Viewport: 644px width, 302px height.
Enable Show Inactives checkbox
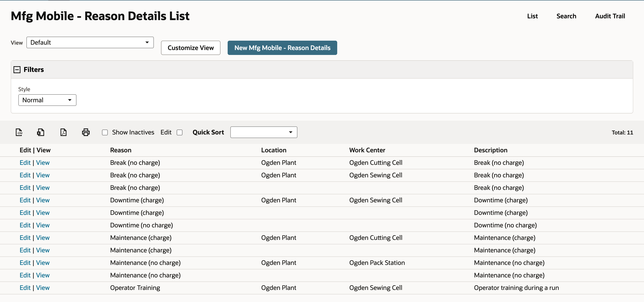[105, 132]
